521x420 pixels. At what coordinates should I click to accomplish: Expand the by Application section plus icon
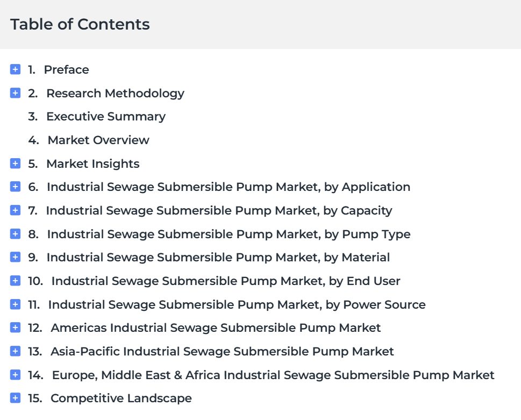coord(15,187)
